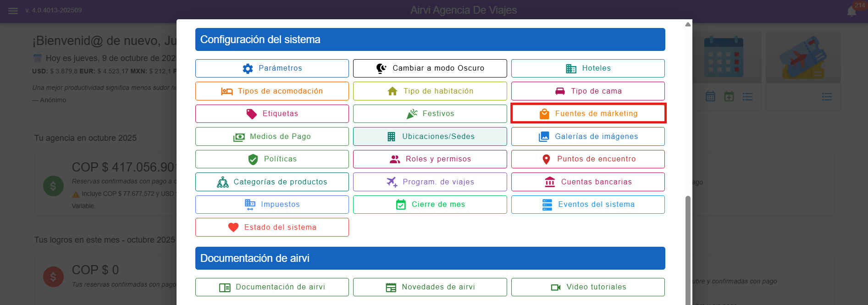Click the dialog scrollbar up arrow
Screen dimensions: 868x305
[x=688, y=24]
